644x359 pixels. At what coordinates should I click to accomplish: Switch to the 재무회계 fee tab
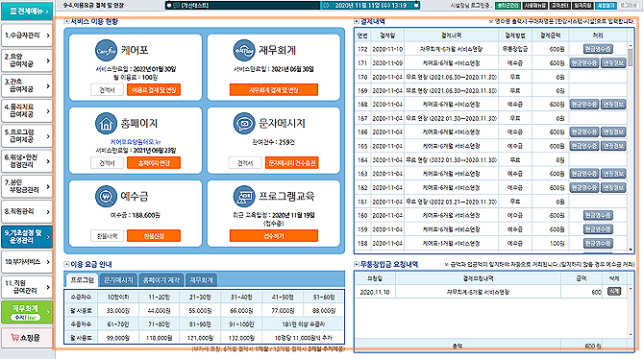coord(201,280)
